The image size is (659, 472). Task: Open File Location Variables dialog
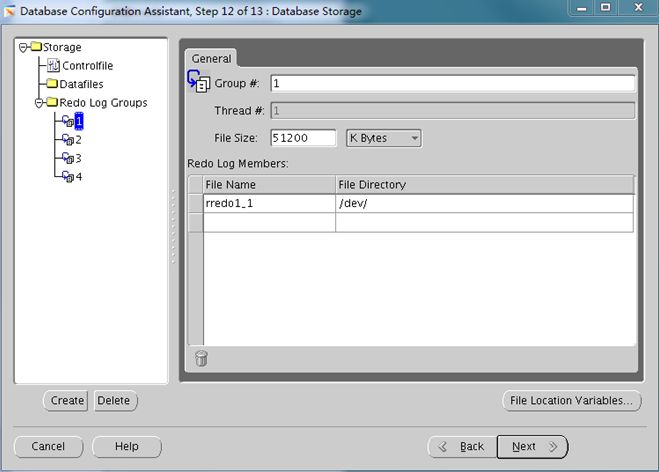tap(572, 401)
